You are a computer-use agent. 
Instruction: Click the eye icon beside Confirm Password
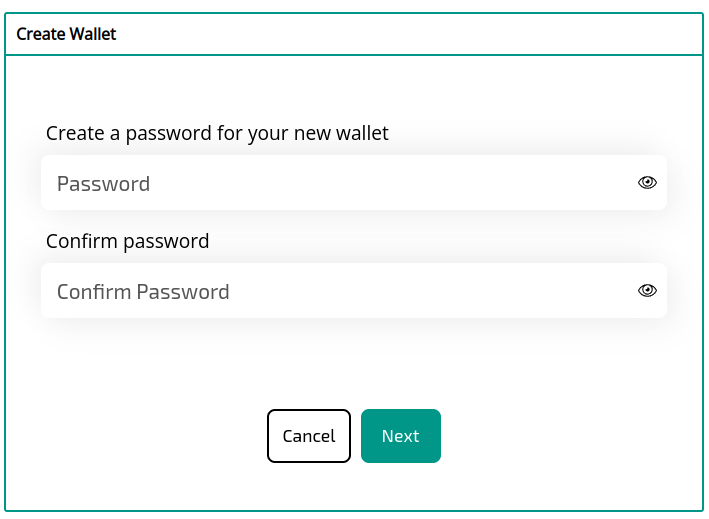pyautogui.click(x=647, y=291)
